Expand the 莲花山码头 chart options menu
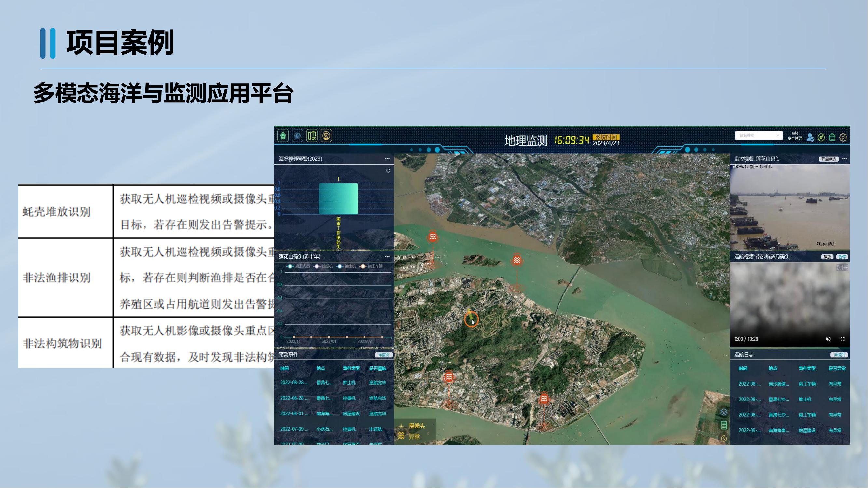This screenshot has height=488, width=868. point(387,257)
